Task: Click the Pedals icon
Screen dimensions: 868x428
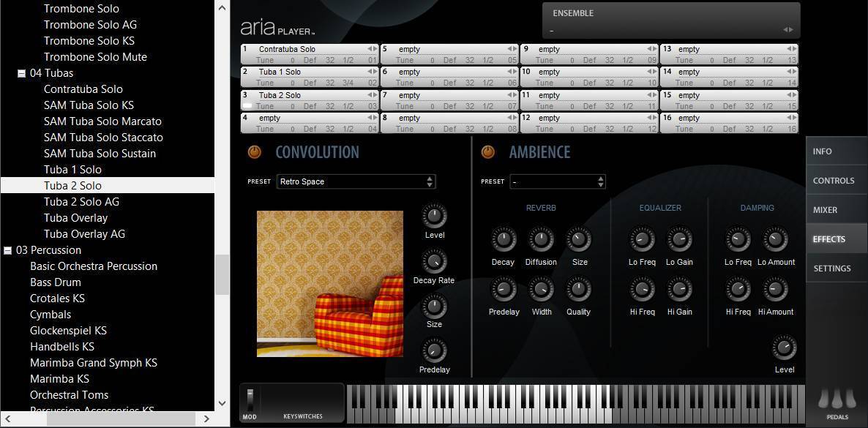Action: tap(837, 400)
